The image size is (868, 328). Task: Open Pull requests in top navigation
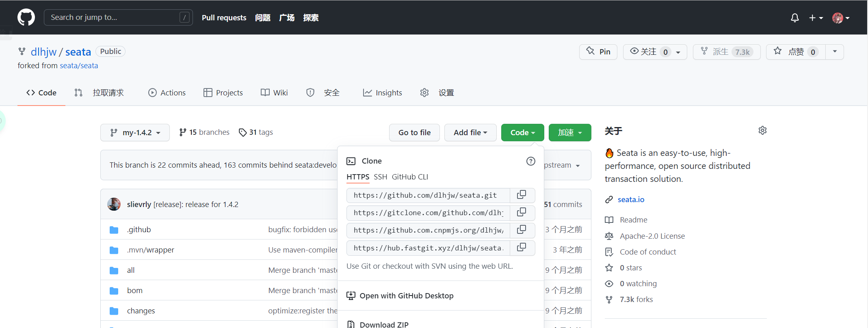coord(224,18)
